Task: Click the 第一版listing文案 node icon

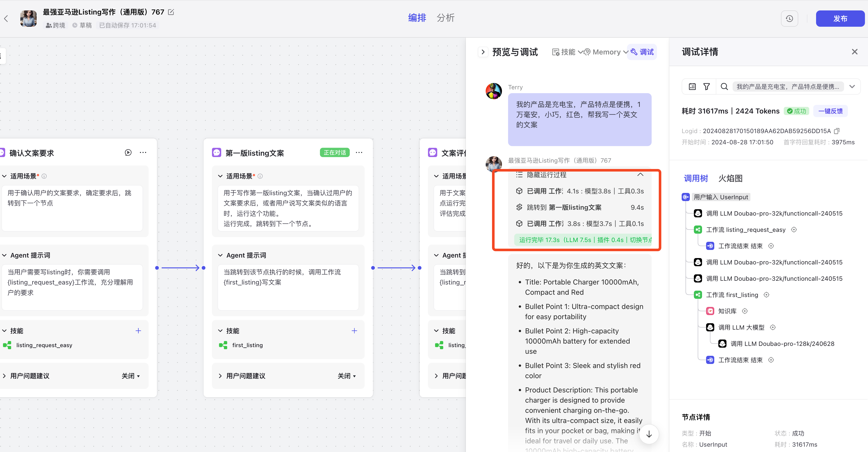Action: [x=216, y=152]
